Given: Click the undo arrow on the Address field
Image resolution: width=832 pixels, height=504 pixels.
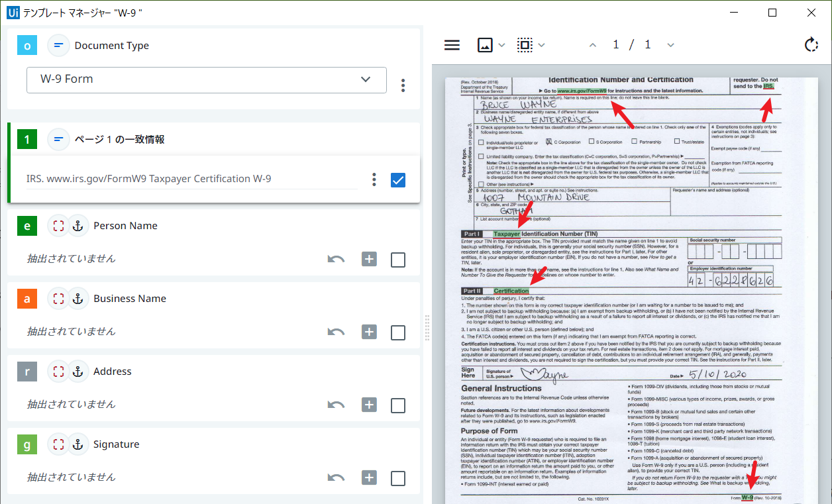Looking at the screenshot, I should pos(336,405).
